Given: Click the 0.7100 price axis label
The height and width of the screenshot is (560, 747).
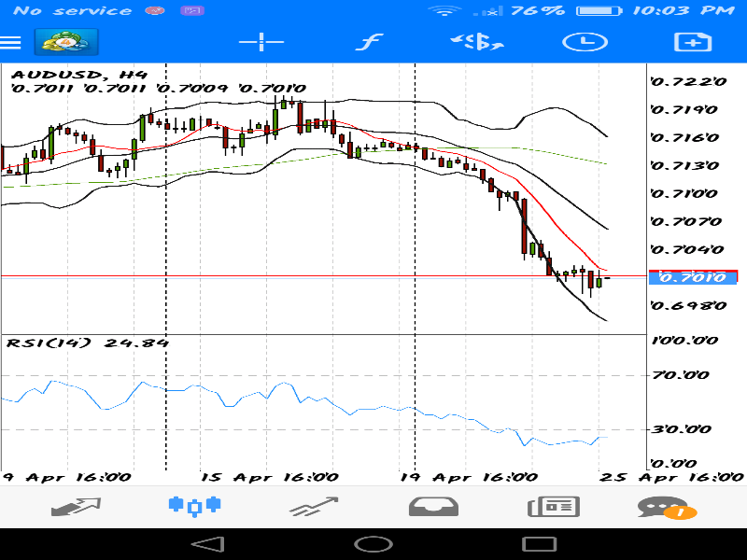Looking at the screenshot, I should 684,193.
